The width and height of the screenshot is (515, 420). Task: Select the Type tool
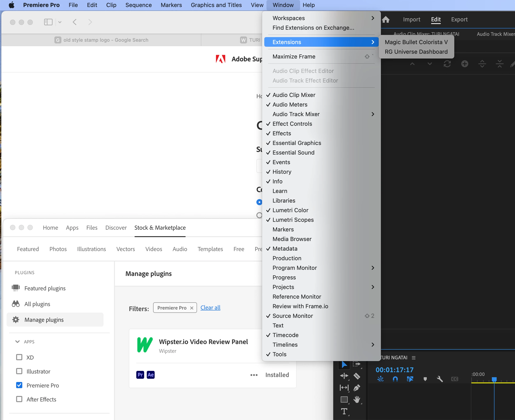point(344,411)
